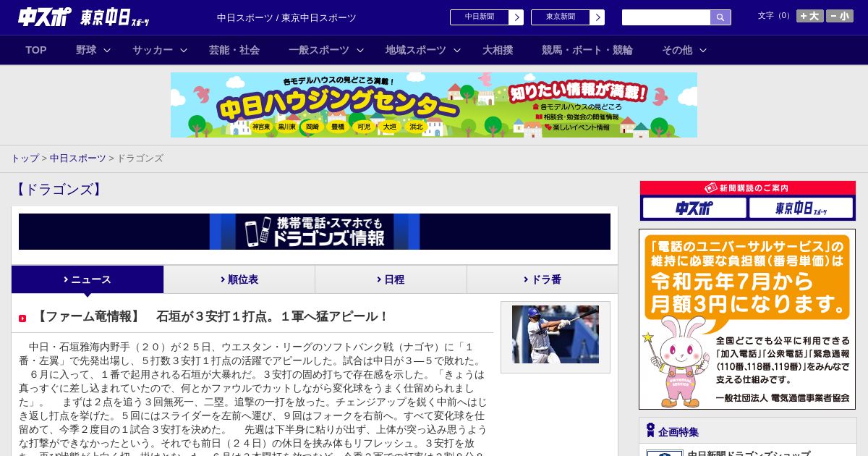Viewport: 868px width, 456px height.
Task: Open the ファーム竜情報 article headline
Action: pyautogui.click(x=211, y=316)
